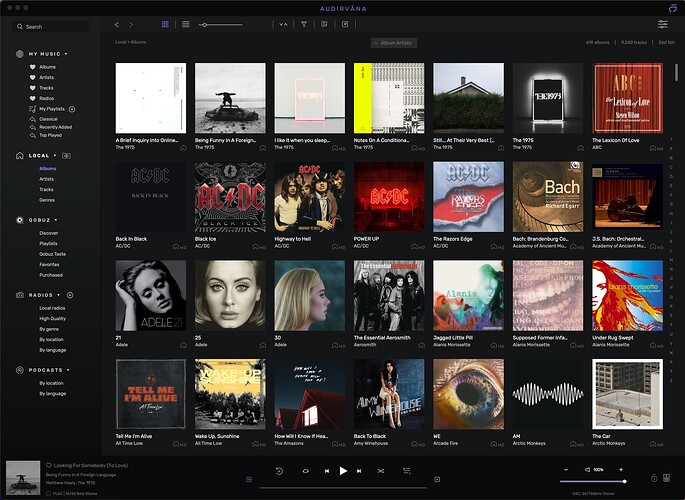Switch to list view layout
The height and width of the screenshot is (500, 685).
[x=186, y=24]
